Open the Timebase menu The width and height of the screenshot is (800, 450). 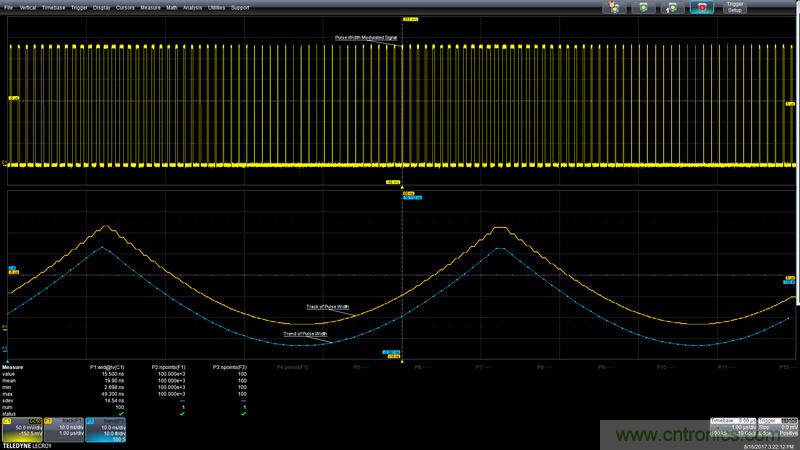(52, 6)
